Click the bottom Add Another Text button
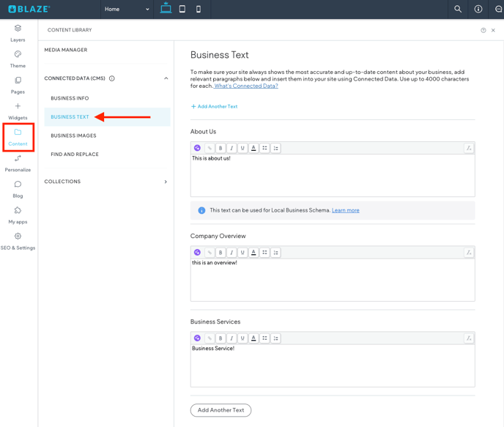The height and width of the screenshot is (427, 504). tap(220, 410)
